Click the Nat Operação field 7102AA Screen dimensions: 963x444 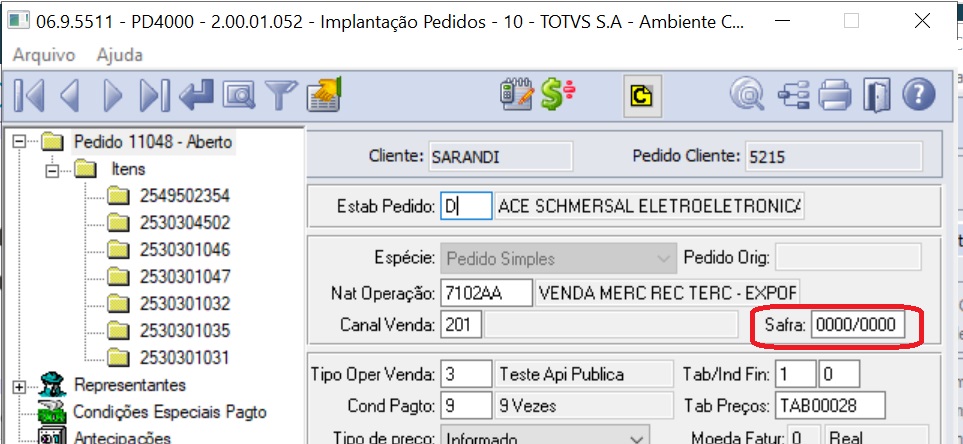click(486, 293)
